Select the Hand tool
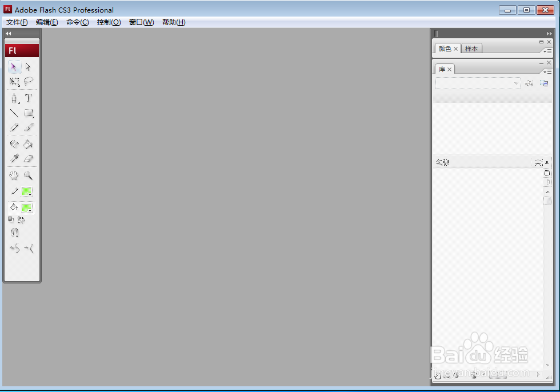The image size is (560, 392). click(14, 175)
